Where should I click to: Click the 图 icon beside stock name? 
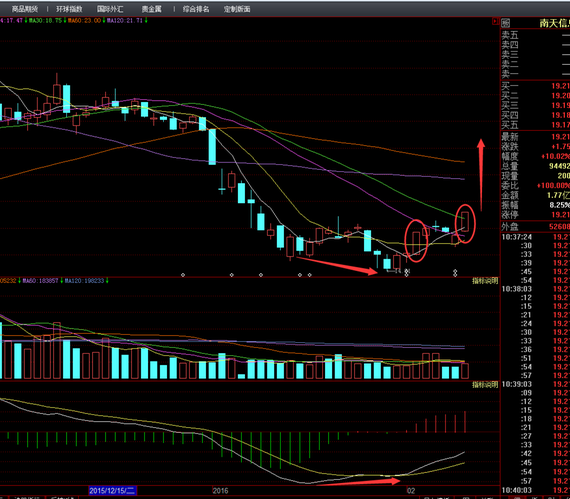click(x=506, y=24)
